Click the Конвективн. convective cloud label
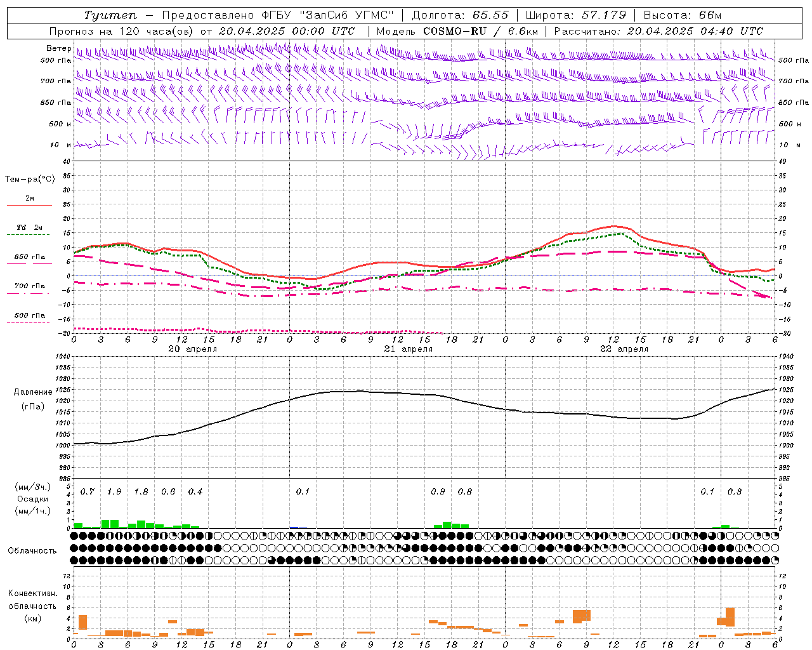812x650 pixels. (32, 594)
